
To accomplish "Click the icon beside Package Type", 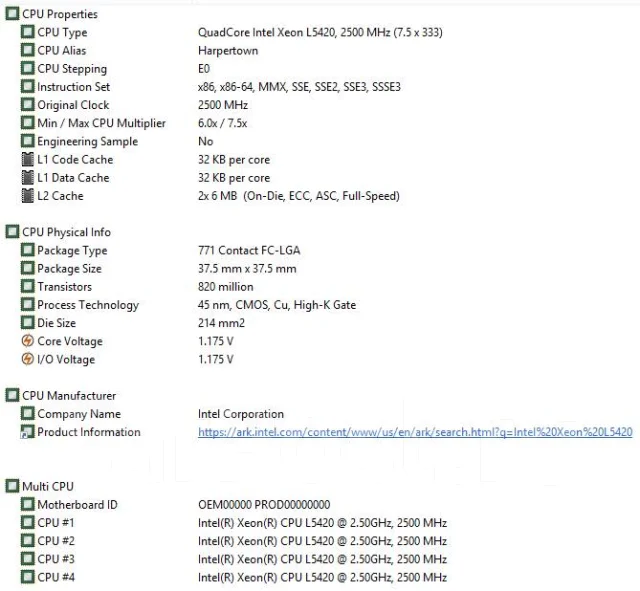I will (27, 250).
